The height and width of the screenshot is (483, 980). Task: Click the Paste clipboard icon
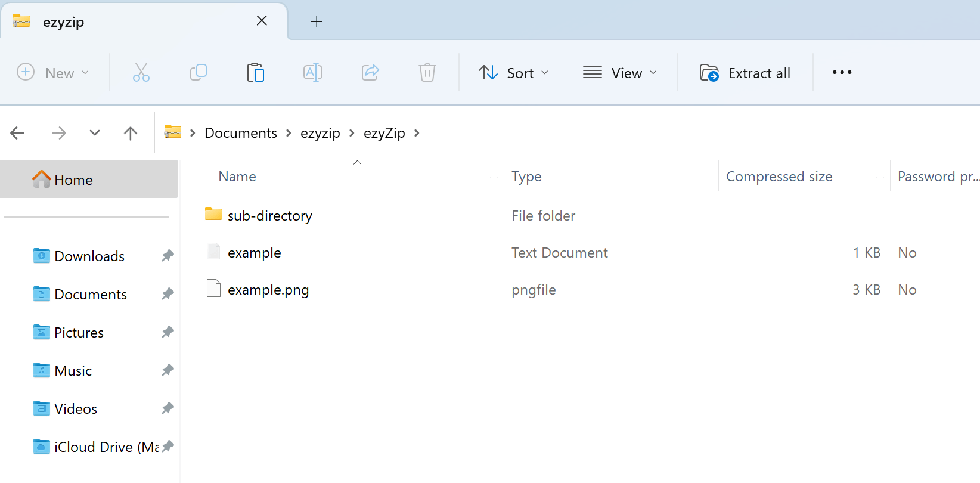coord(256,73)
